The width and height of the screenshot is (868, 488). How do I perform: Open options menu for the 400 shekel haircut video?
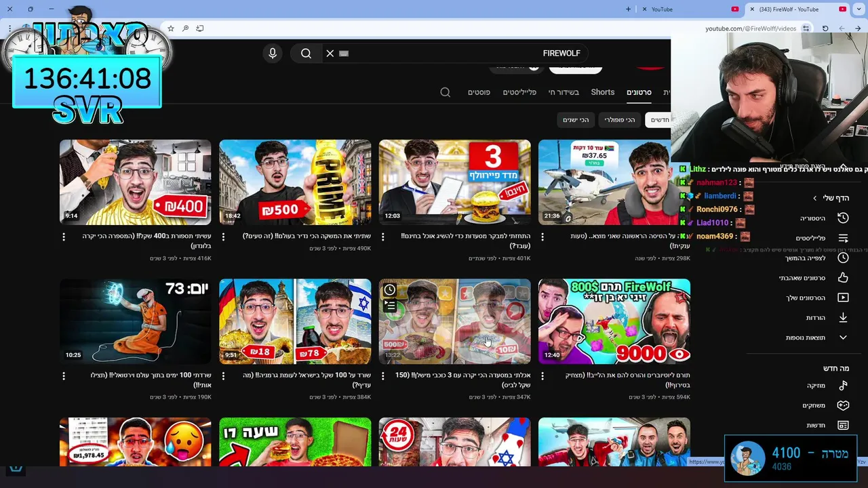click(64, 237)
